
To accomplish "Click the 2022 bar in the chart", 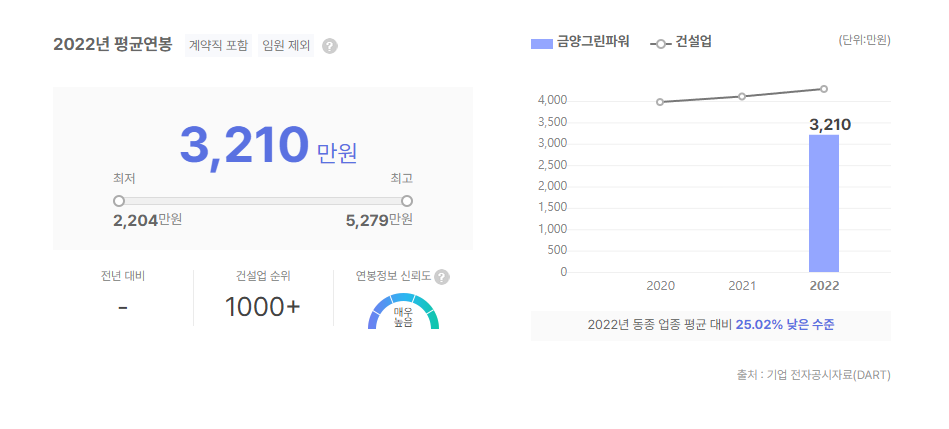I will pyautogui.click(x=824, y=203).
